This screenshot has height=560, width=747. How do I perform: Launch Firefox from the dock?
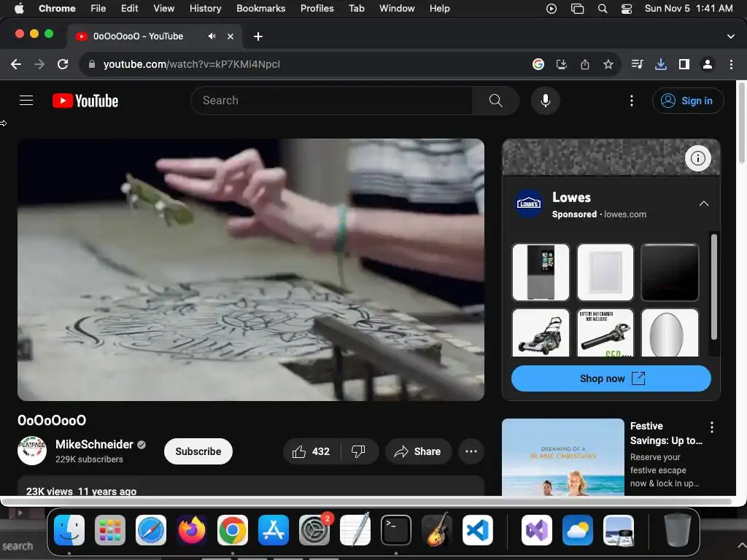(192, 530)
